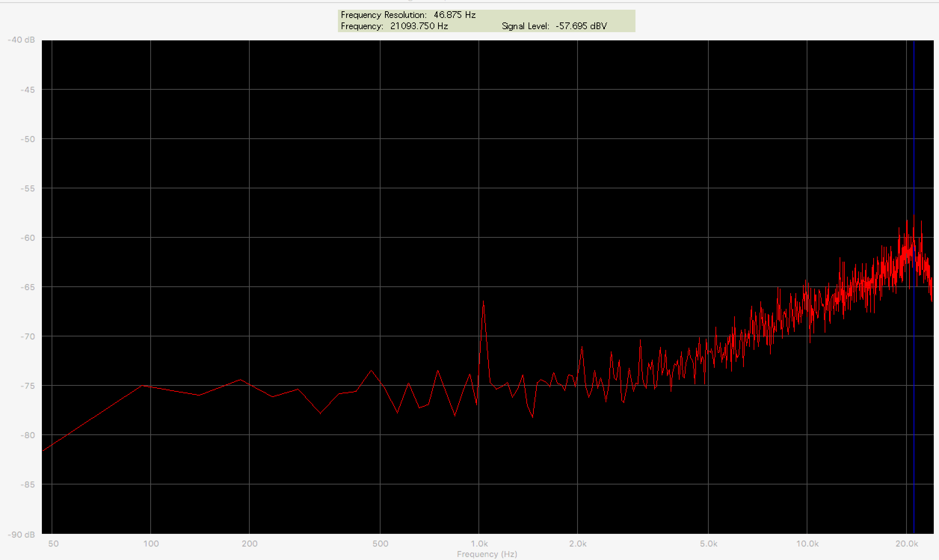Click the '2.0k' frequency axis label
Viewport: 939px width, 560px height.
click(578, 544)
